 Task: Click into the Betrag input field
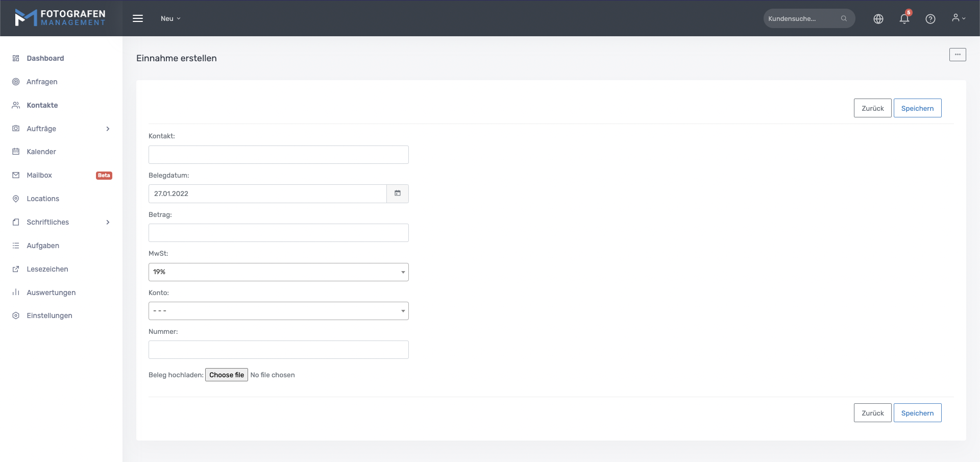278,233
